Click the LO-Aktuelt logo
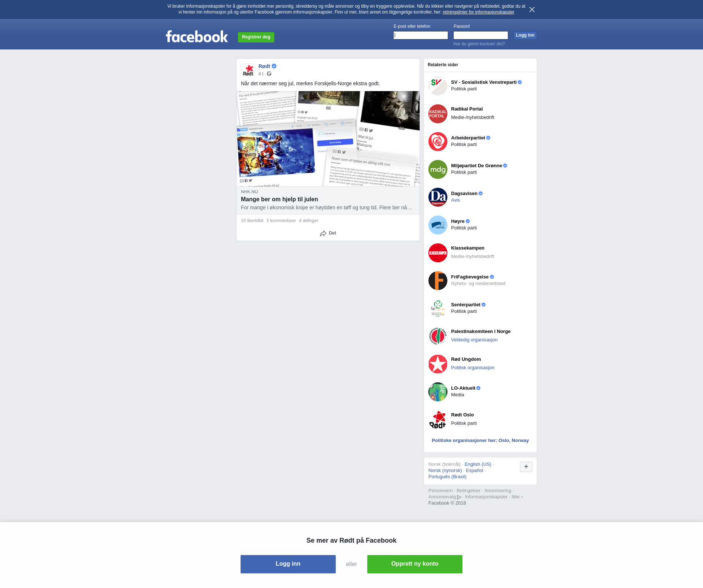The width and height of the screenshot is (703, 588). point(438,392)
